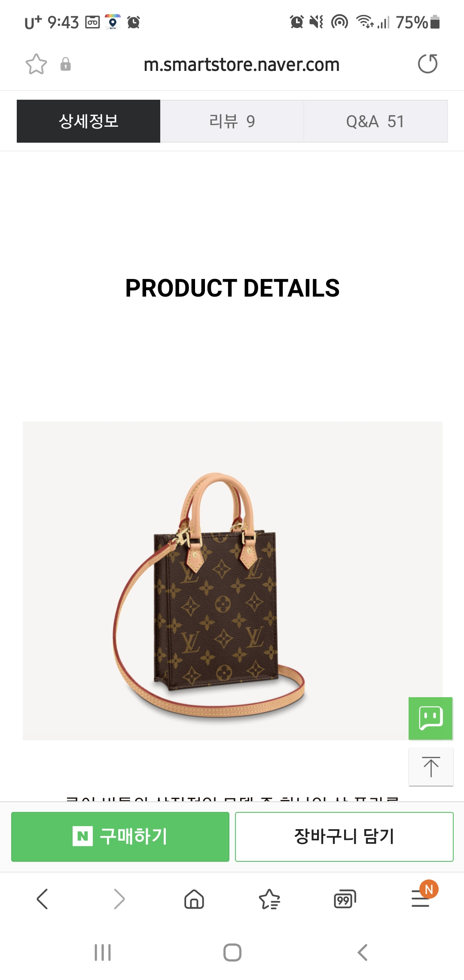
Task: Reload the page with the refresh icon
Action: point(427,64)
